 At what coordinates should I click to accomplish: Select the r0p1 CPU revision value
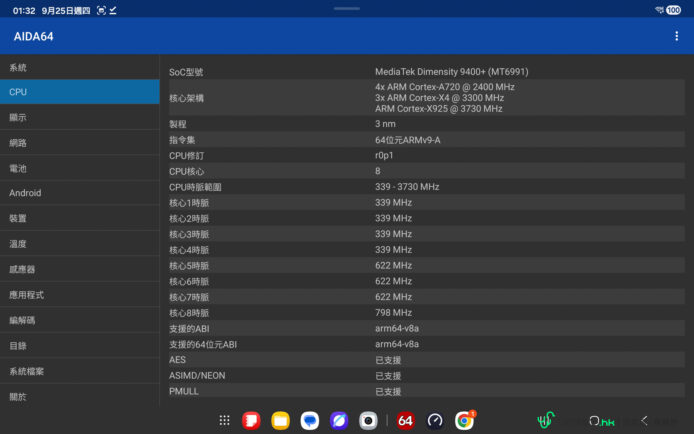(x=384, y=155)
